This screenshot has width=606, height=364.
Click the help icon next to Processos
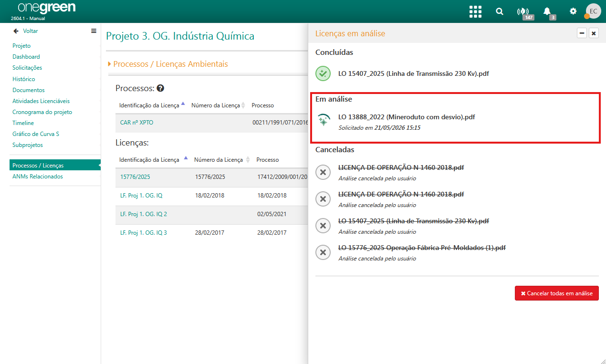pyautogui.click(x=160, y=88)
